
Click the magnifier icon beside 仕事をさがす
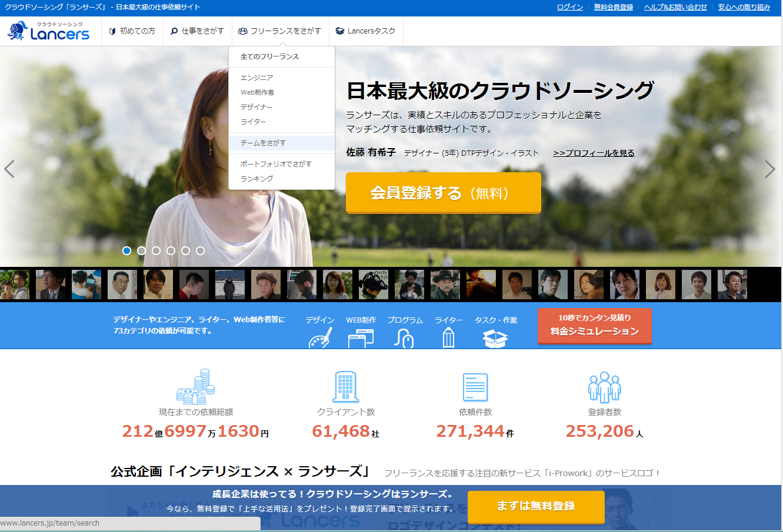click(174, 31)
